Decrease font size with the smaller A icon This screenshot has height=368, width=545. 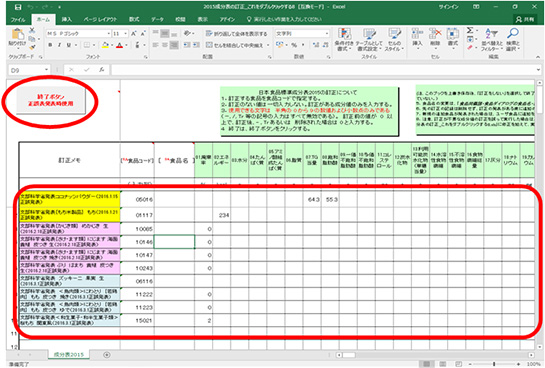(x=143, y=34)
